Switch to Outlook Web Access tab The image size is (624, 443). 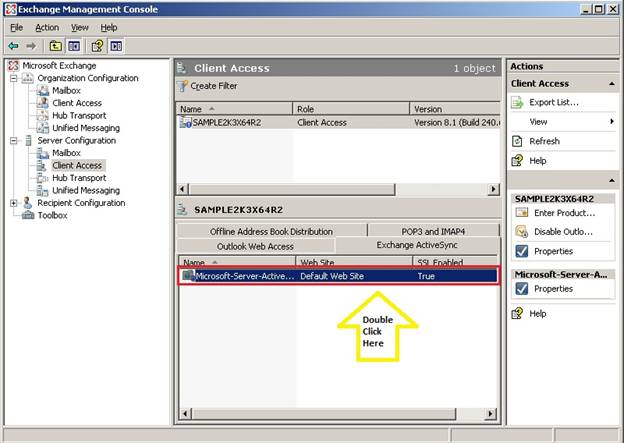pyautogui.click(x=255, y=246)
